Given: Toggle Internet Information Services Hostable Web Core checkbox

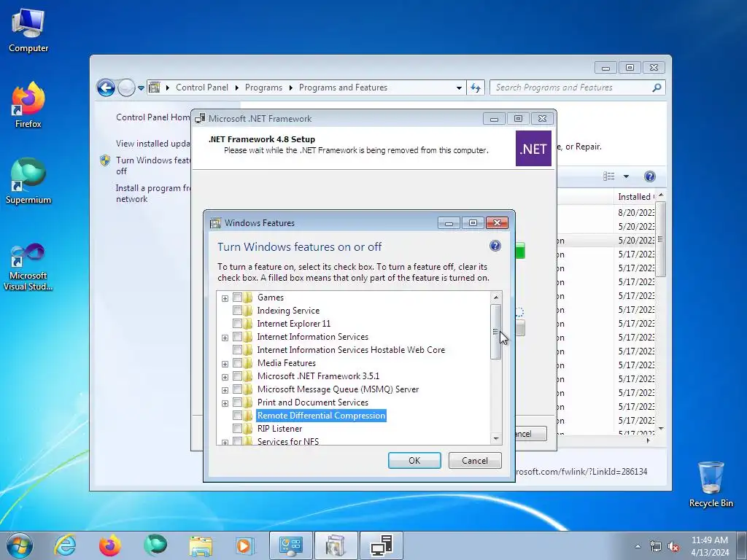Looking at the screenshot, I should click(x=237, y=350).
